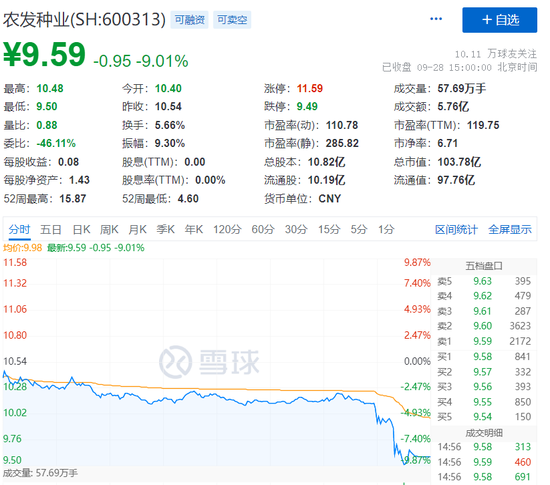Select the 买3 order row at 9.56
The height and width of the screenshot is (485, 550).
(484, 387)
